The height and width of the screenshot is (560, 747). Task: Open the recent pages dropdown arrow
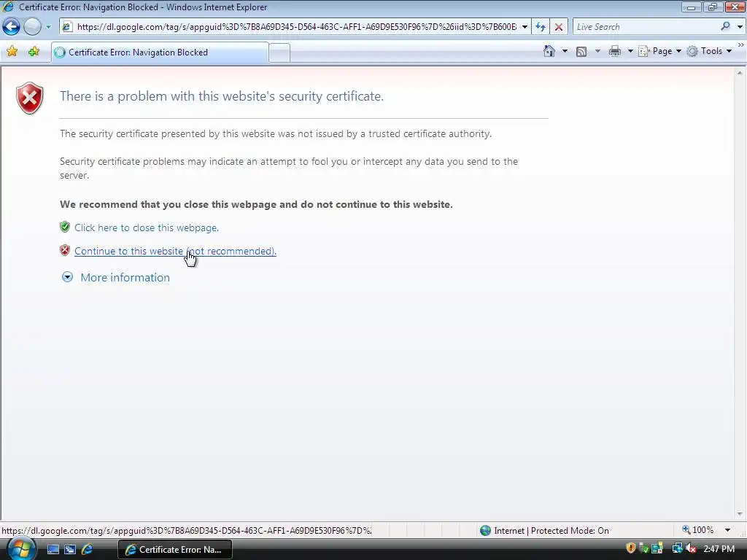coord(48,27)
